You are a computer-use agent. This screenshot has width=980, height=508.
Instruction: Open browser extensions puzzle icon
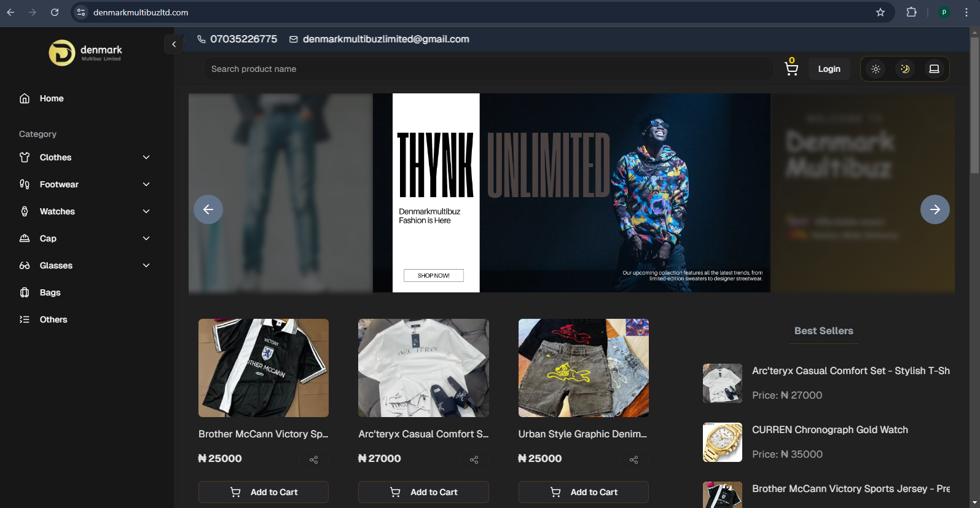click(912, 12)
